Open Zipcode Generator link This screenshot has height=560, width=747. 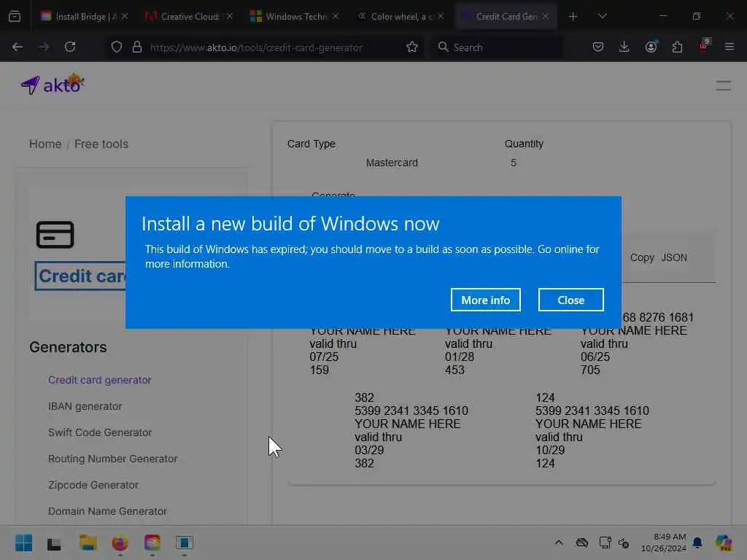click(x=93, y=485)
